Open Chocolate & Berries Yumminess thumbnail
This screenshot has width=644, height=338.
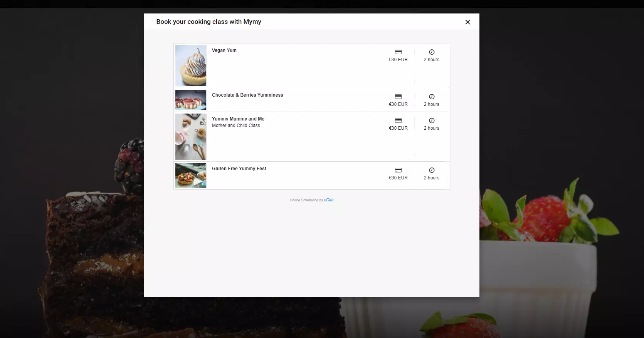tap(191, 100)
